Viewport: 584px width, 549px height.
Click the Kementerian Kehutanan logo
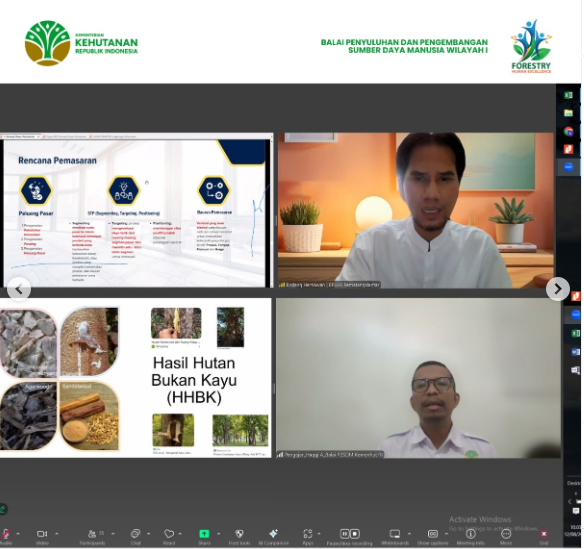pos(81,43)
